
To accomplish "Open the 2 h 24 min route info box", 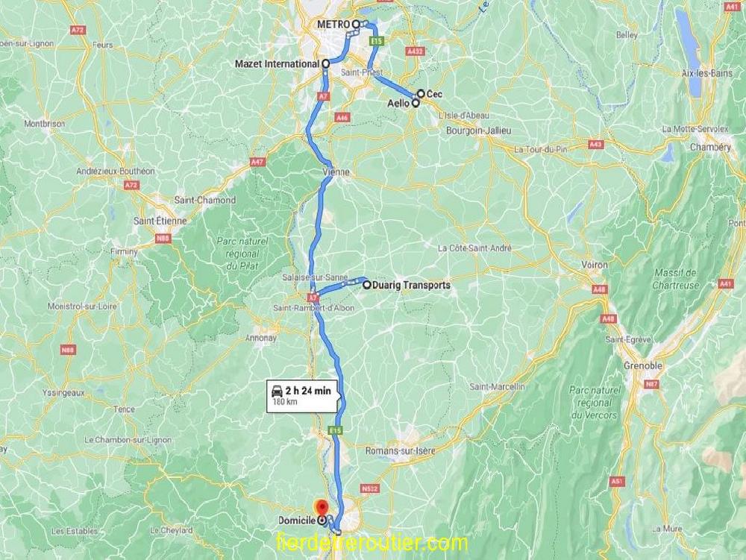I will point(304,395).
